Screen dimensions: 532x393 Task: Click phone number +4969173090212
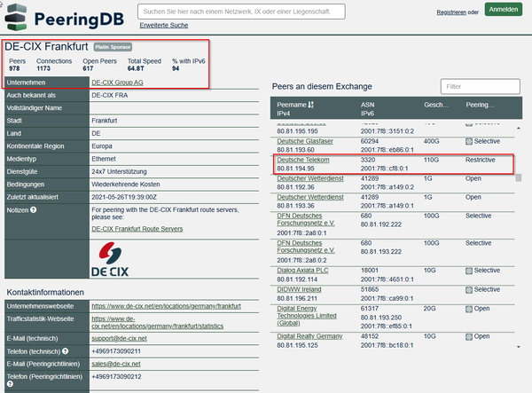(116, 377)
